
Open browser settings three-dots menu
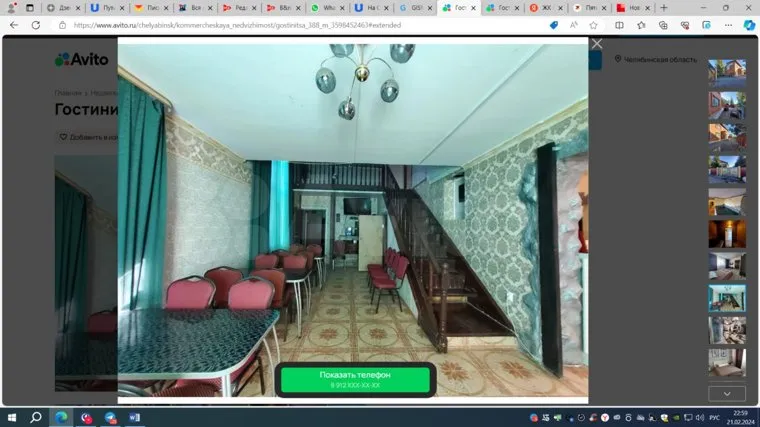click(728, 25)
